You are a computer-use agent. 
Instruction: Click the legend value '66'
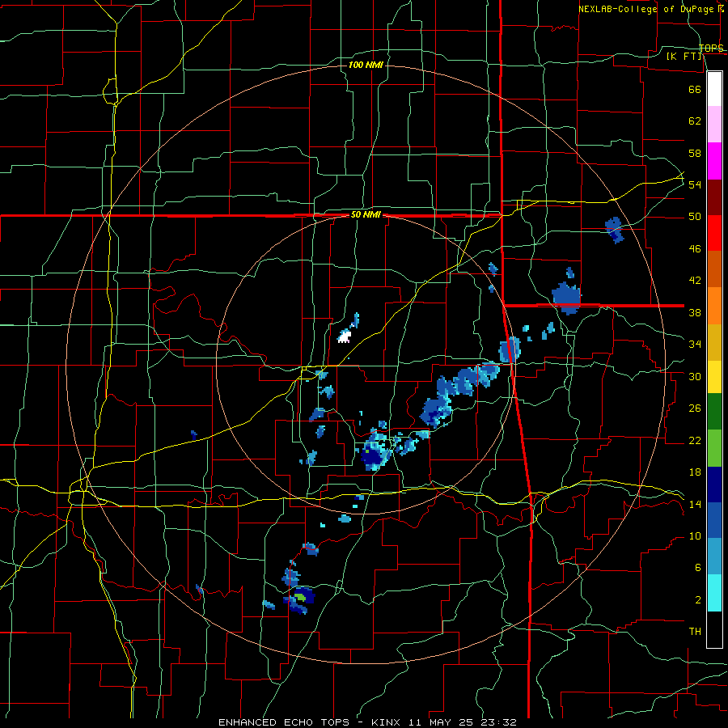tap(695, 89)
